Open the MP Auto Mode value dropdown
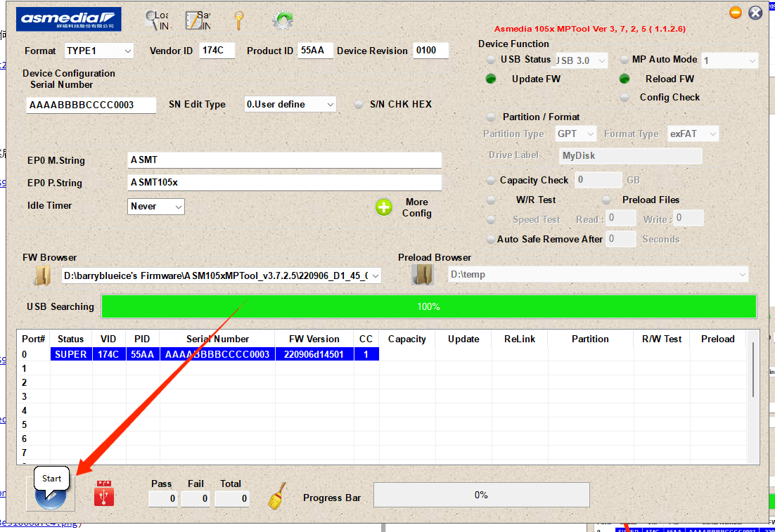 click(729, 60)
